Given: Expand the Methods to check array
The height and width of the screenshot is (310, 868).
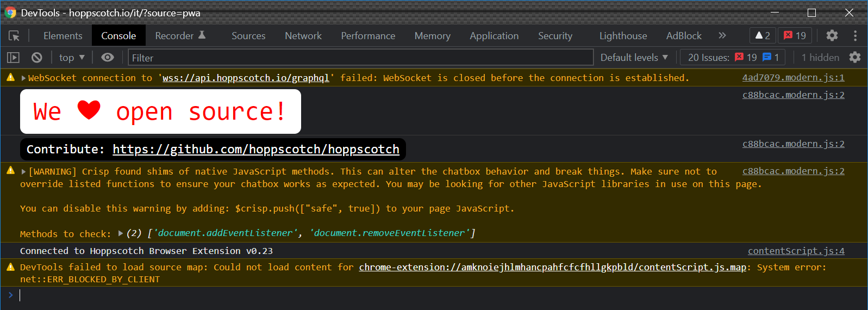Looking at the screenshot, I should click(121, 233).
